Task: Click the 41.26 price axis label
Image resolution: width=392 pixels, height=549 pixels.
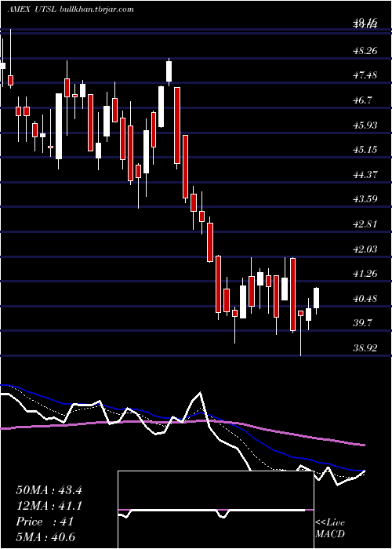Action: pyautogui.click(x=365, y=273)
